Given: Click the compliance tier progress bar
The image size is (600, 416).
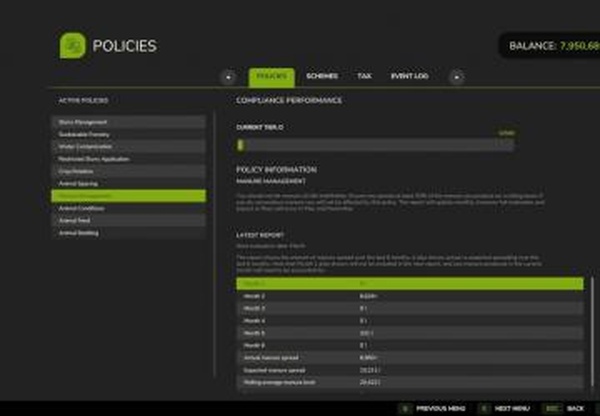Looking at the screenshot, I should point(375,145).
